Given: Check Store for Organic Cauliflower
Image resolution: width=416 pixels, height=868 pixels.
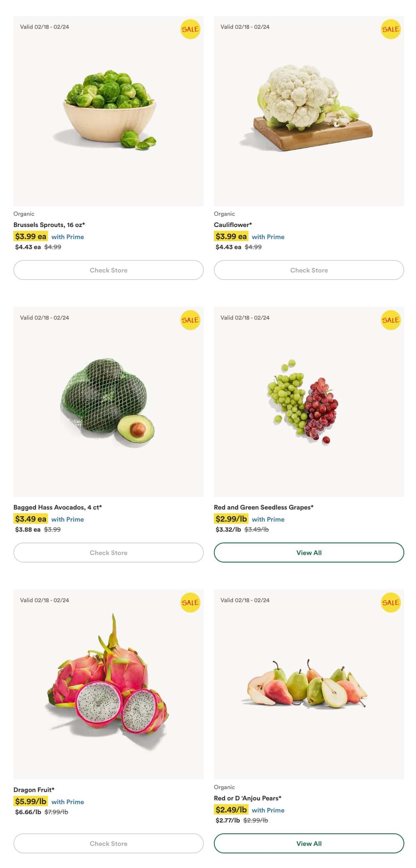Looking at the screenshot, I should point(309,270).
